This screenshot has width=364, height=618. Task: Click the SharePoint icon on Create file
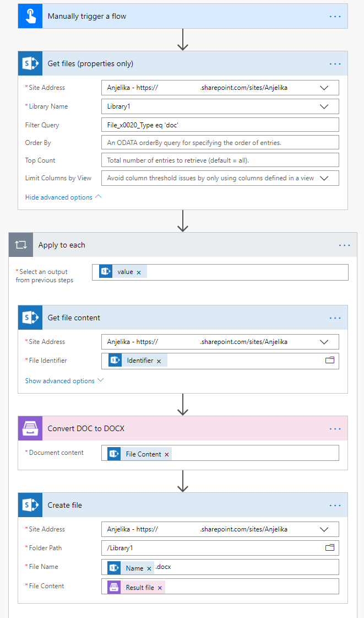pyautogui.click(x=30, y=505)
